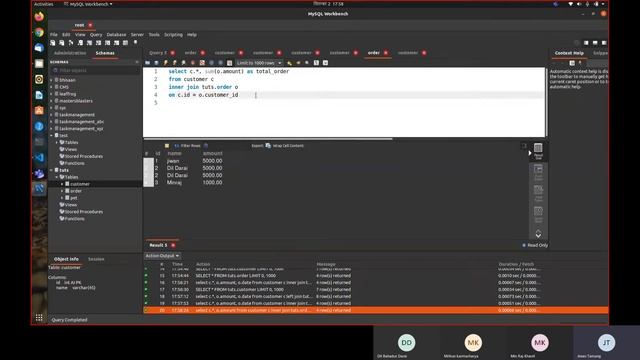
Task: Open the Query Stats side panel icon
Action: (538, 214)
